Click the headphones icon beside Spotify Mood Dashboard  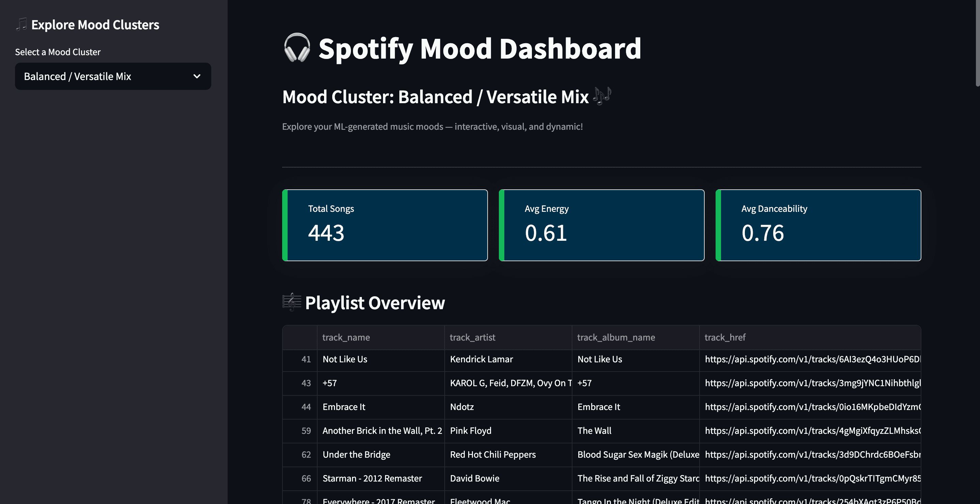coord(297,48)
